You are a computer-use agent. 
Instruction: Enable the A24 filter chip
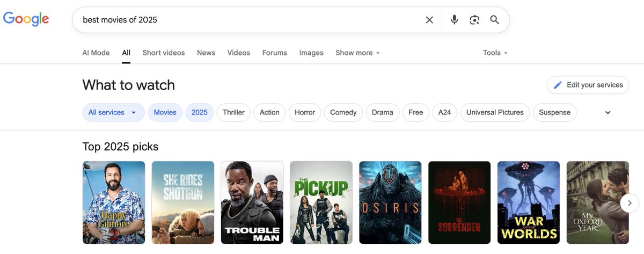[445, 112]
